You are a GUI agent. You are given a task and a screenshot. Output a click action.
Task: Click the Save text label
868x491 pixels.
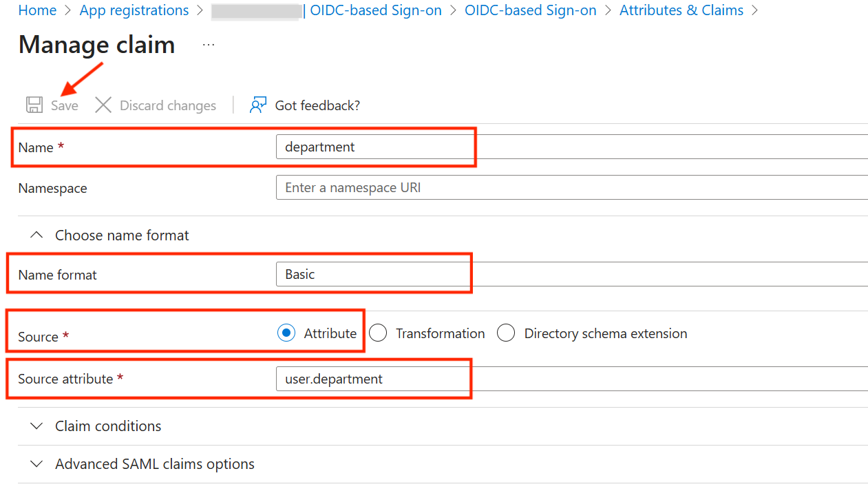tap(65, 105)
